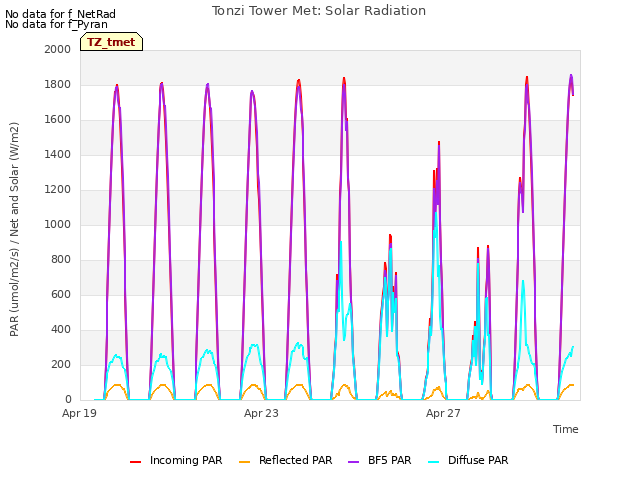The width and height of the screenshot is (640, 480).
Task: Click the 1200 y-axis tick label
Action: click(58, 189)
